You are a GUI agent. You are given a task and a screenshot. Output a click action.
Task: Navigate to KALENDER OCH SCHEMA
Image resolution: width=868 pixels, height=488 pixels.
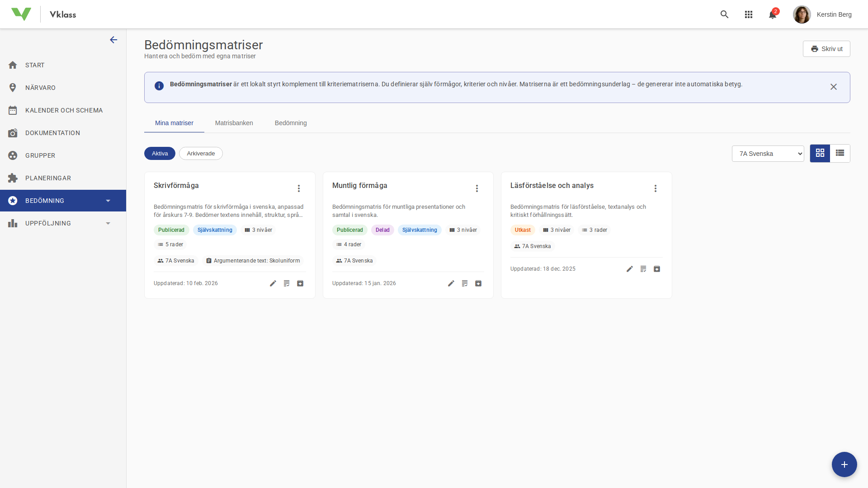coord(64,110)
